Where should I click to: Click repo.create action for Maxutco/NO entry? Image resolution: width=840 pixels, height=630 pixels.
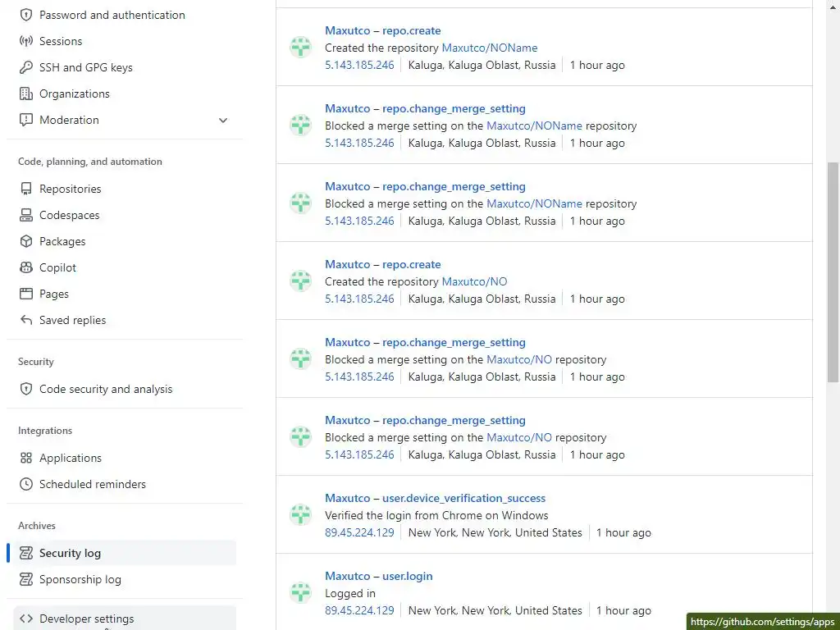pos(412,264)
